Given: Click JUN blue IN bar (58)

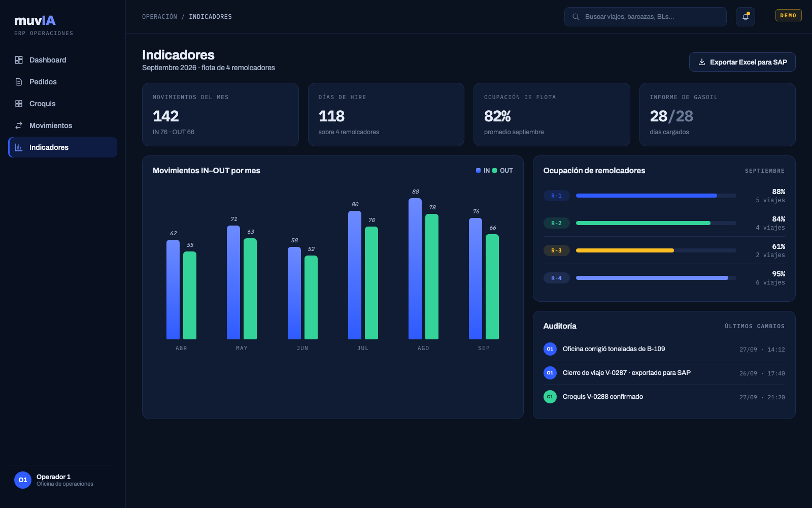Looking at the screenshot, I should [294, 293].
